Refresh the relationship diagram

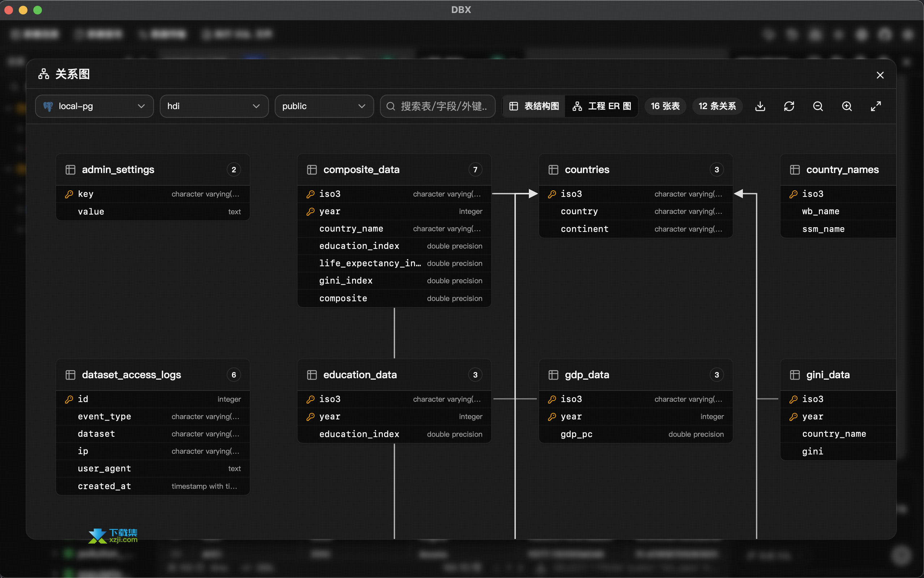[789, 106]
